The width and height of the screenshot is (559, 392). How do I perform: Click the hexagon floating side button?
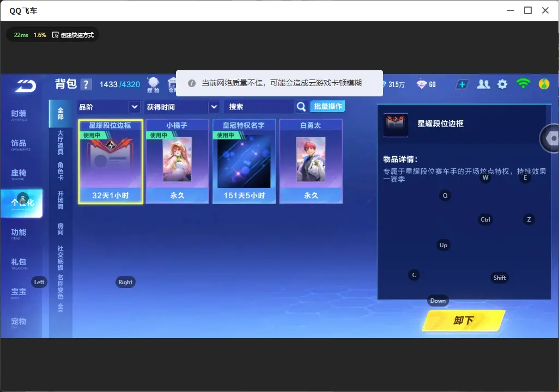click(x=550, y=138)
